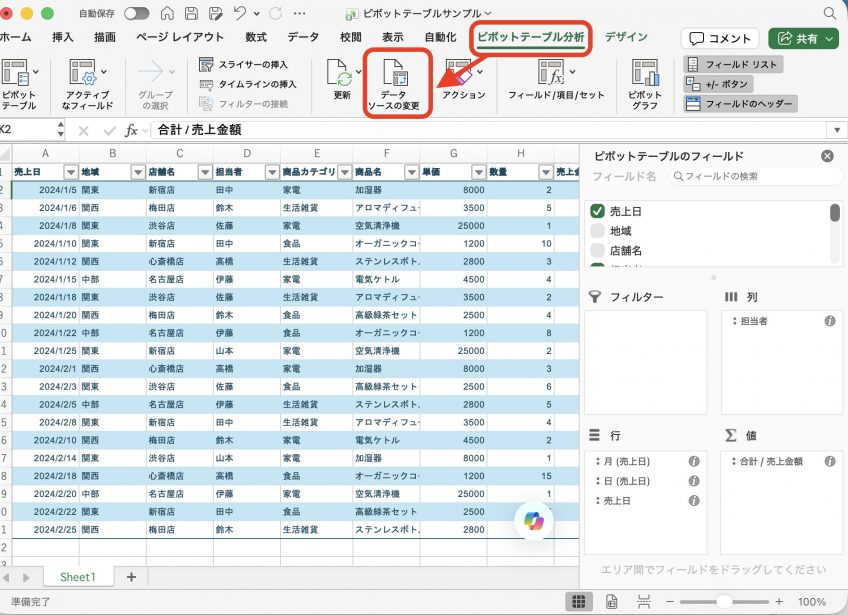848x615 pixels.
Task: Open the デザイン ribbon tab
Action: [626, 37]
